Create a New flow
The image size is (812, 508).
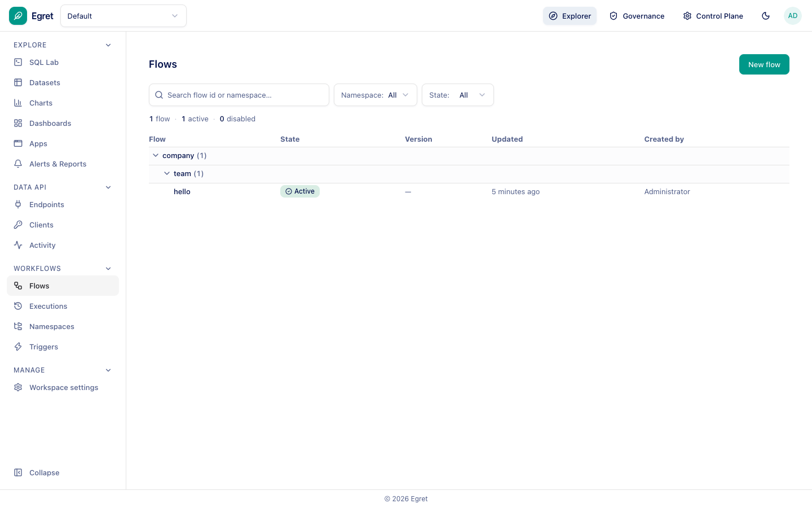pyautogui.click(x=764, y=64)
